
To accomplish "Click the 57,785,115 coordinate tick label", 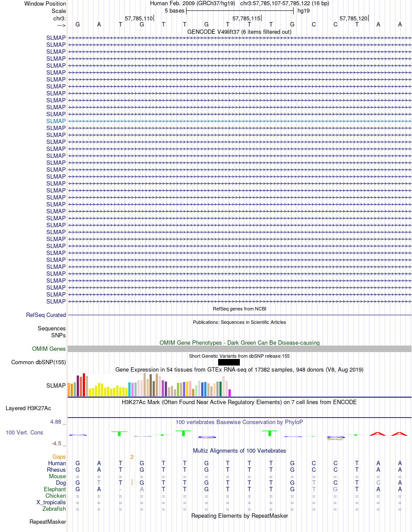I will click(x=247, y=18).
